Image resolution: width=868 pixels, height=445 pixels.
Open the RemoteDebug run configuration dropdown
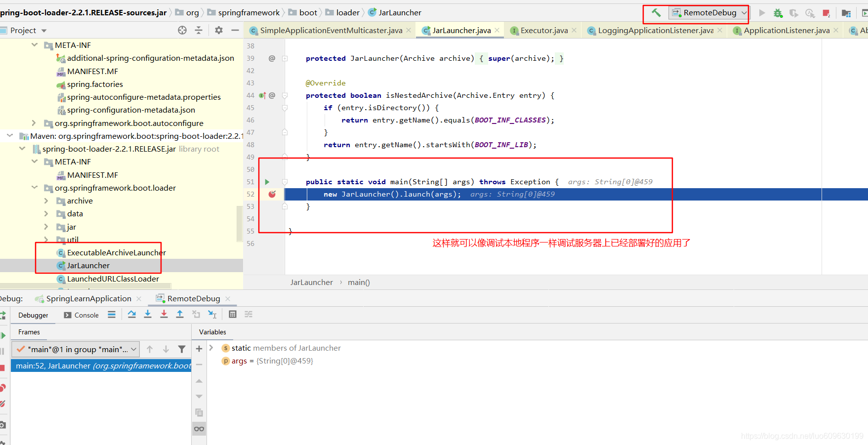pos(708,13)
